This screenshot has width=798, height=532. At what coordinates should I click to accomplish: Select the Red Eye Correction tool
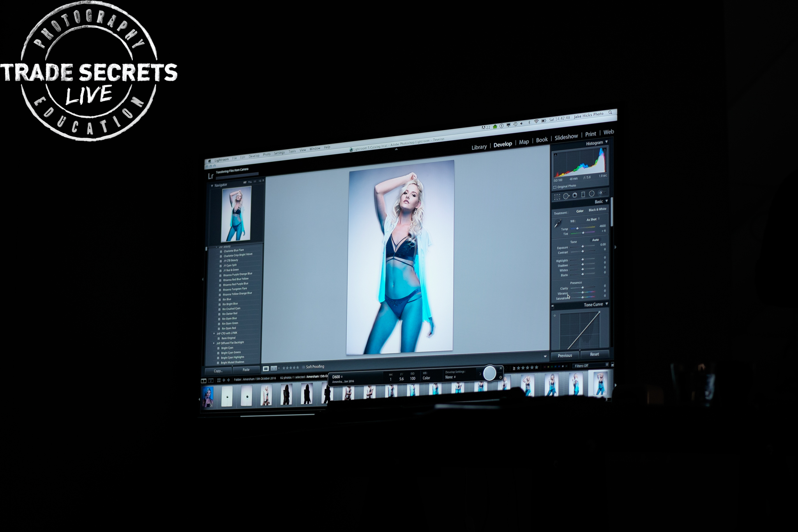pyautogui.click(x=575, y=195)
